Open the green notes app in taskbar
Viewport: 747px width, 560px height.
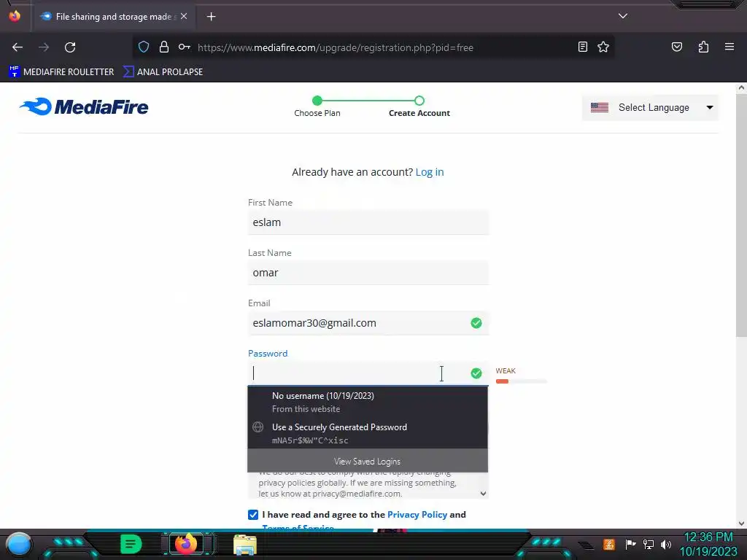click(131, 544)
